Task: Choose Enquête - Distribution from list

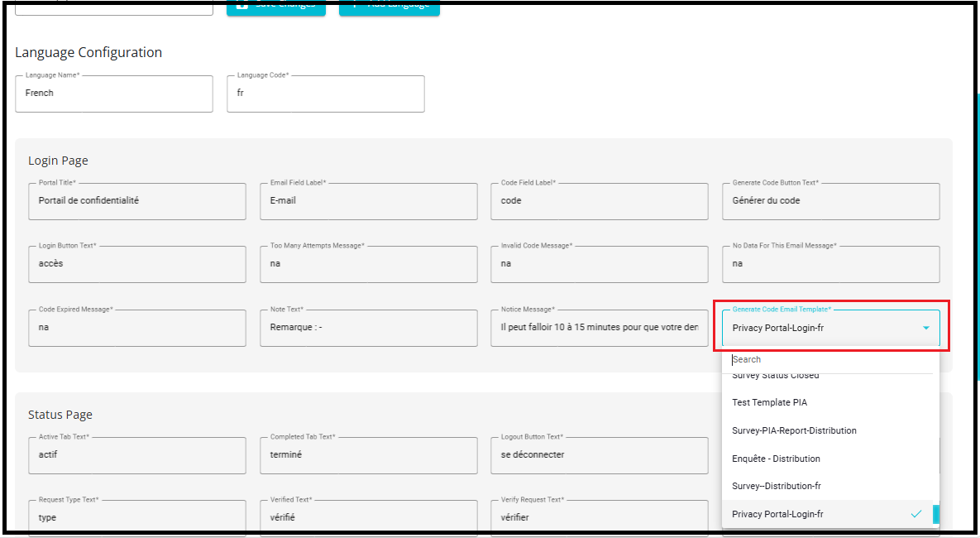Action: (776, 459)
